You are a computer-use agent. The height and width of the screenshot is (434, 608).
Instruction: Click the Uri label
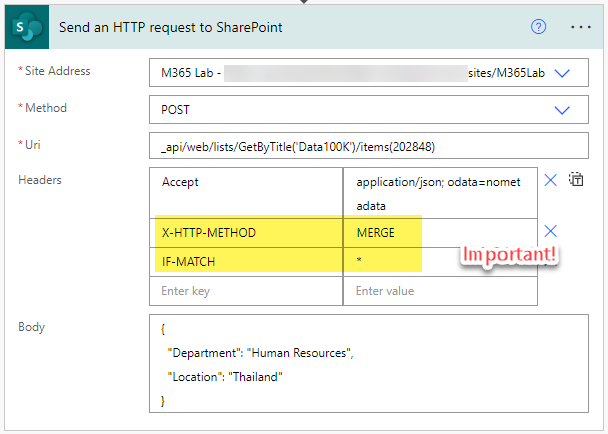[x=33, y=145]
